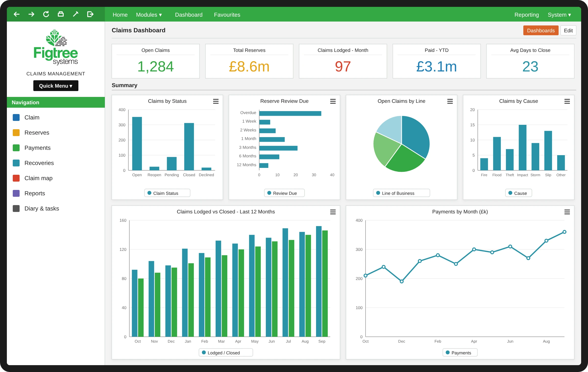588x372 pixels.
Task: Toggle the Cause legend item
Action: 519,193
